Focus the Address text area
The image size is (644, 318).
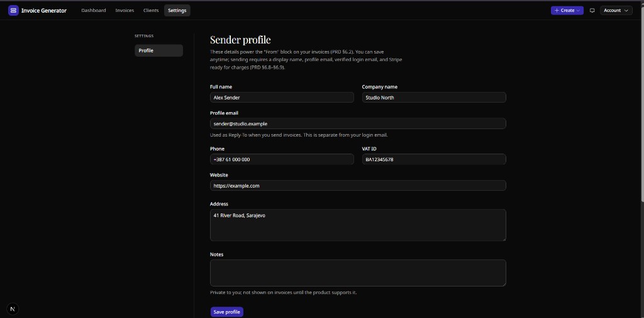pos(358,225)
